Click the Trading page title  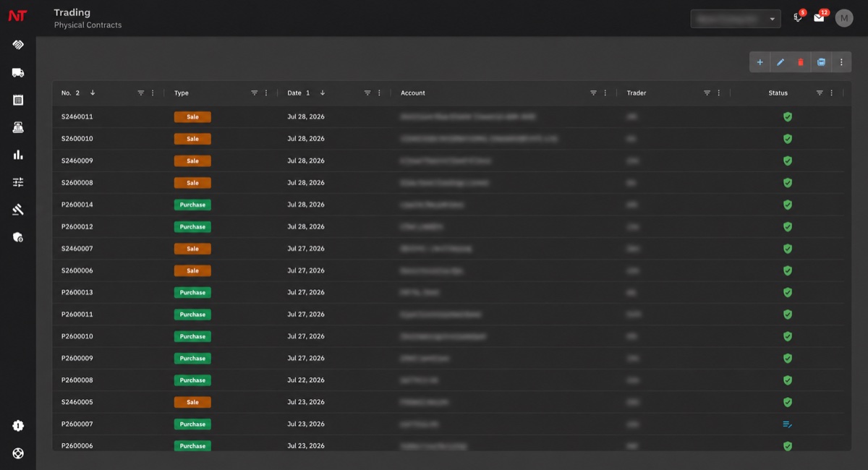point(72,12)
